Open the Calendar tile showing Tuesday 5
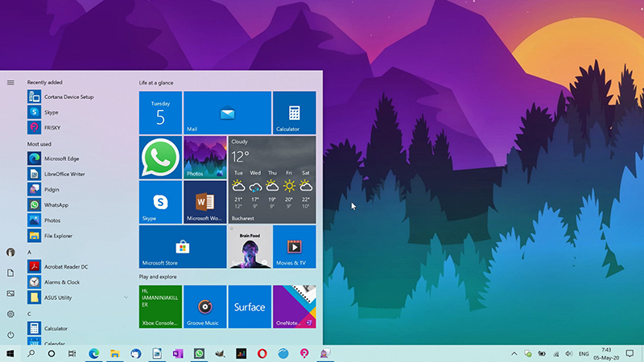 (160, 113)
